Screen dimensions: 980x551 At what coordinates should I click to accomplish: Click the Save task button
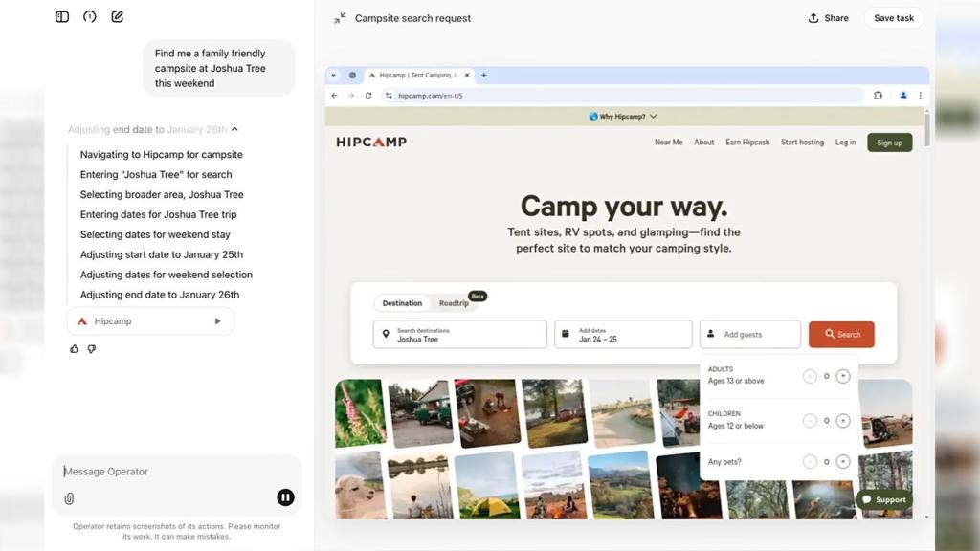[893, 18]
